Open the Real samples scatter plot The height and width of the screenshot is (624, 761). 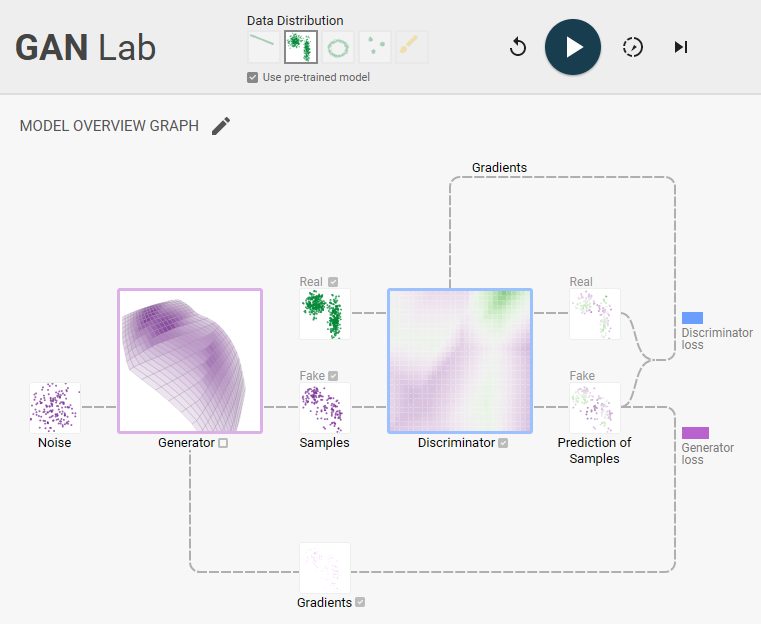click(x=325, y=314)
